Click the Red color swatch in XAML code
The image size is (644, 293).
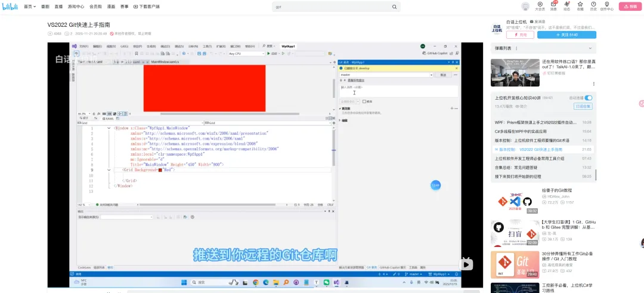click(160, 169)
